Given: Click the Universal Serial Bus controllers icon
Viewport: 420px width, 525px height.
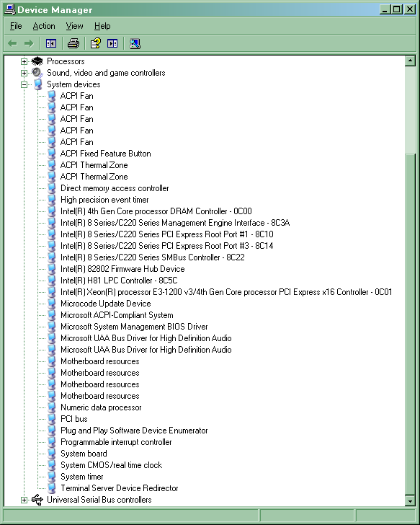Looking at the screenshot, I should point(37,500).
